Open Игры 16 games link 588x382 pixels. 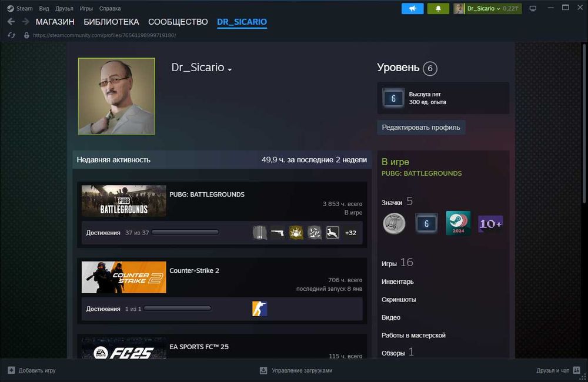click(397, 263)
